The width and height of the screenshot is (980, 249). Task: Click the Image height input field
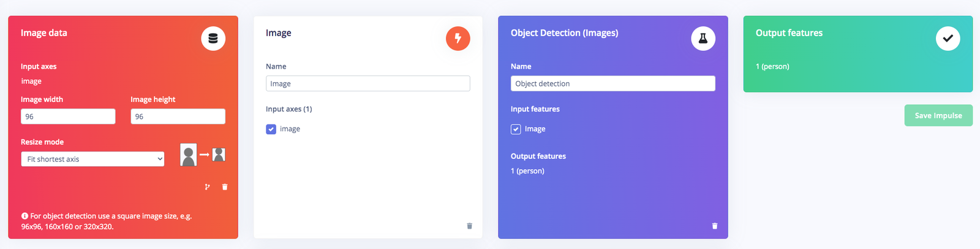[178, 117]
